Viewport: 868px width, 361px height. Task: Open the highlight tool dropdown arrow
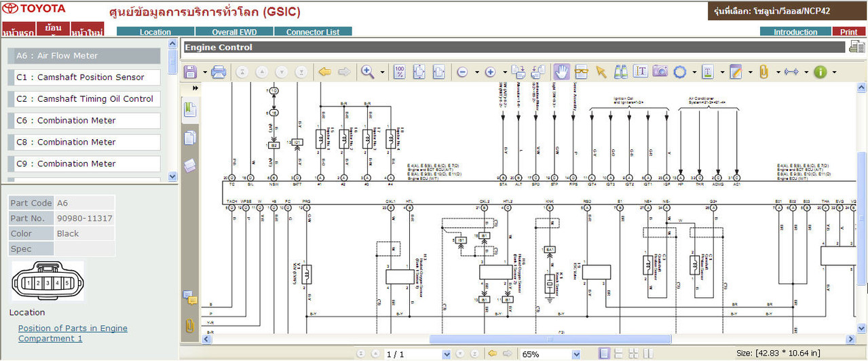point(721,72)
